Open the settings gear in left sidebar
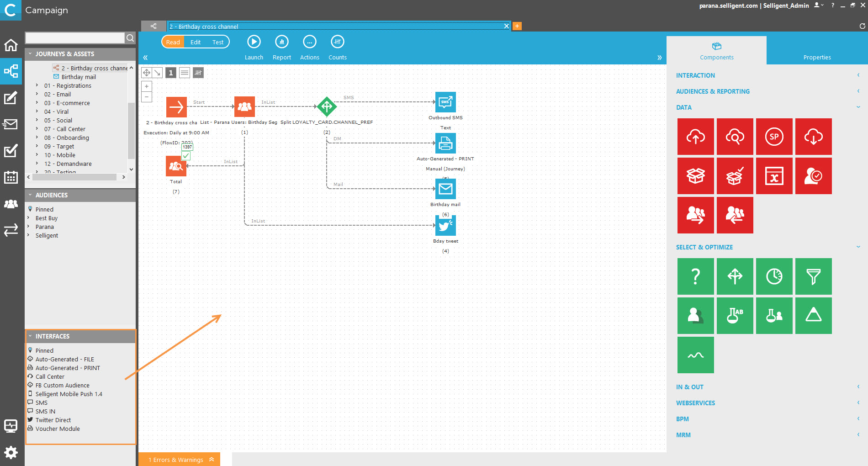 click(x=11, y=452)
